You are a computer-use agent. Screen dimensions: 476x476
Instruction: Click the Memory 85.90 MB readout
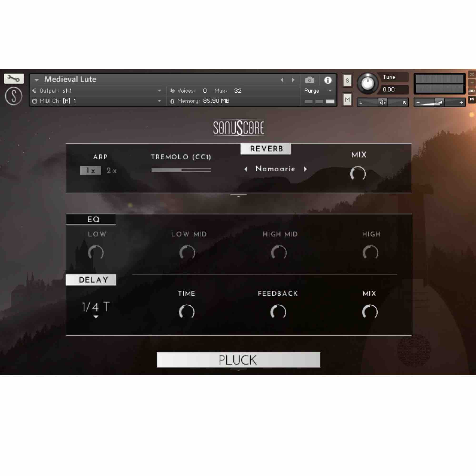click(216, 101)
